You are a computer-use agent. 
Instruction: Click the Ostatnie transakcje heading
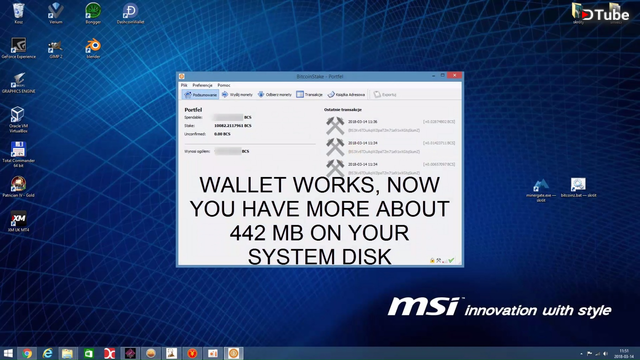[343, 110]
